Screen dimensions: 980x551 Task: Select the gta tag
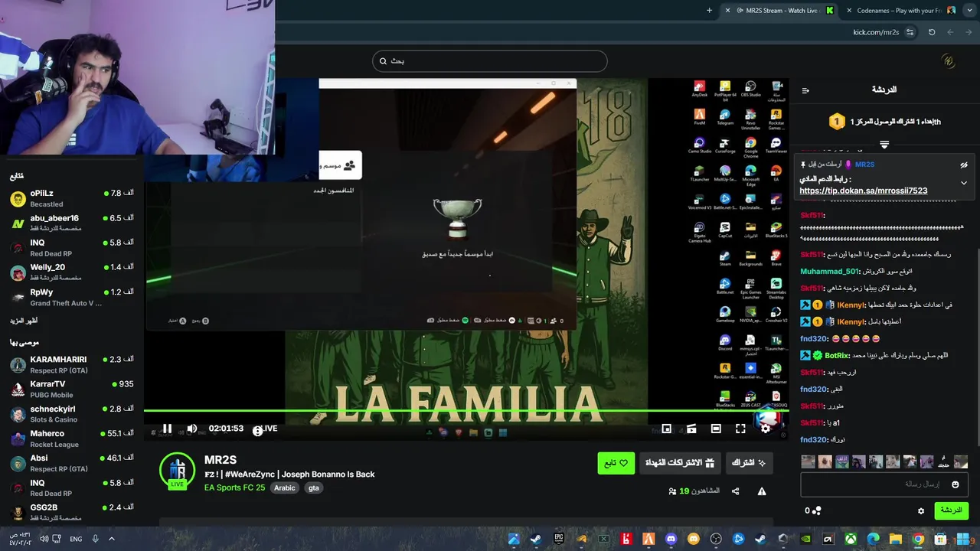click(x=314, y=487)
